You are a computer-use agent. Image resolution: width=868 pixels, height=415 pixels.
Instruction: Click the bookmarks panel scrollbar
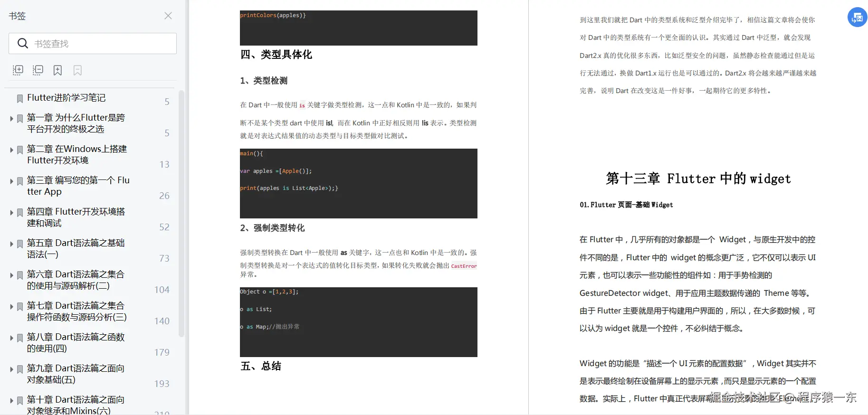(x=181, y=214)
